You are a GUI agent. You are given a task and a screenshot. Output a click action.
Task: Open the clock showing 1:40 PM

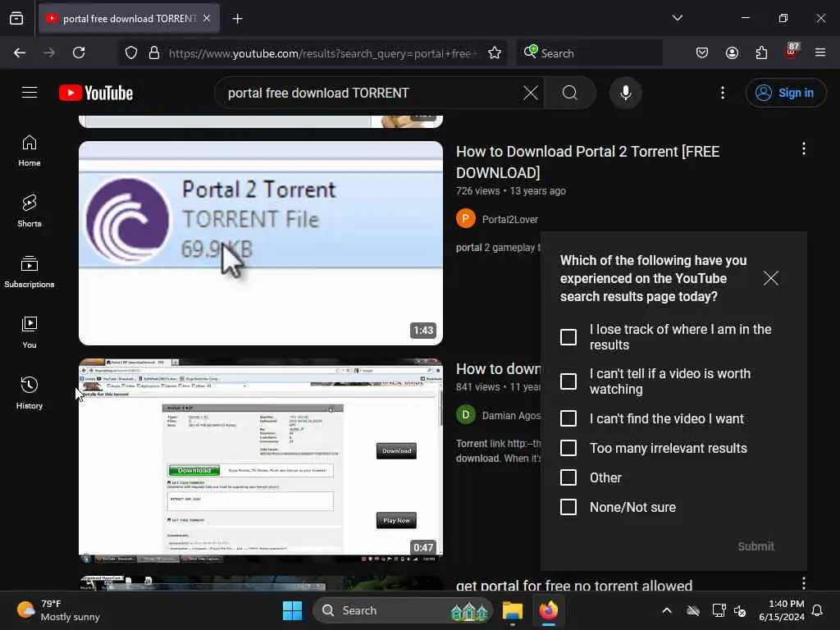point(782,610)
